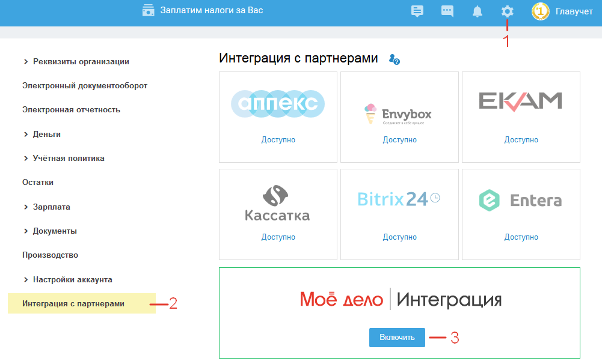Click the Включить button
The height and width of the screenshot is (364, 602).
click(x=397, y=338)
